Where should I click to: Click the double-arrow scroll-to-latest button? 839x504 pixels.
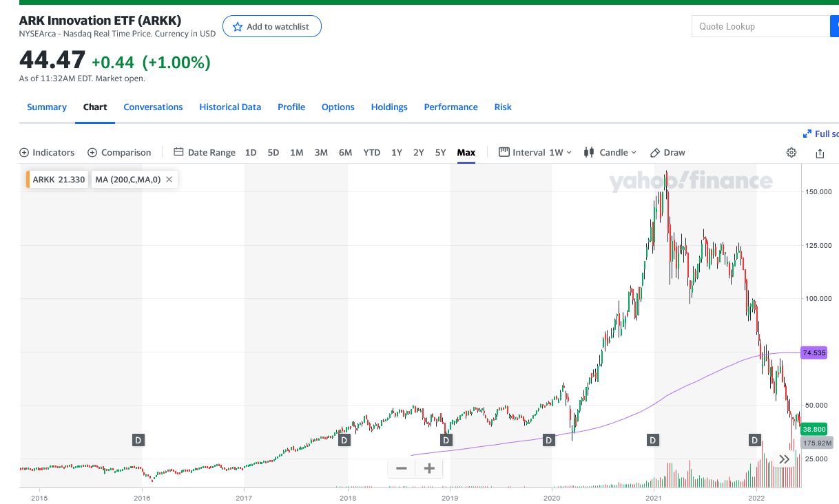(784, 459)
